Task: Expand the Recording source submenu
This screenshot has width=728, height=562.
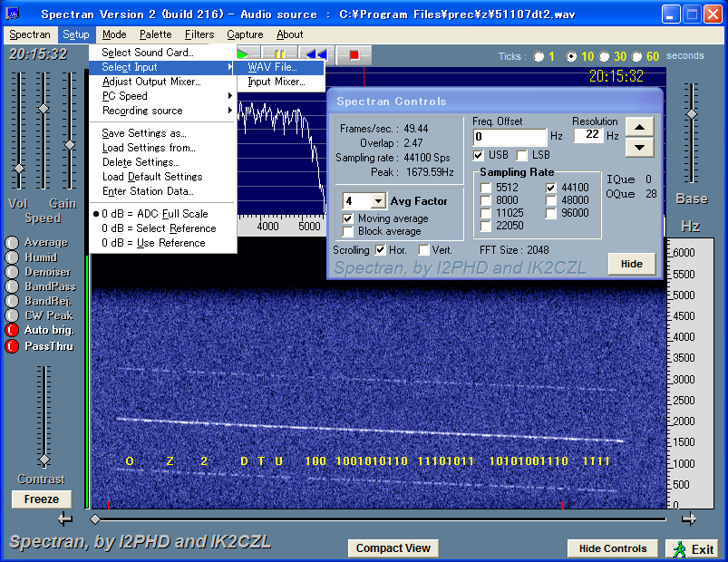Action: (x=163, y=111)
